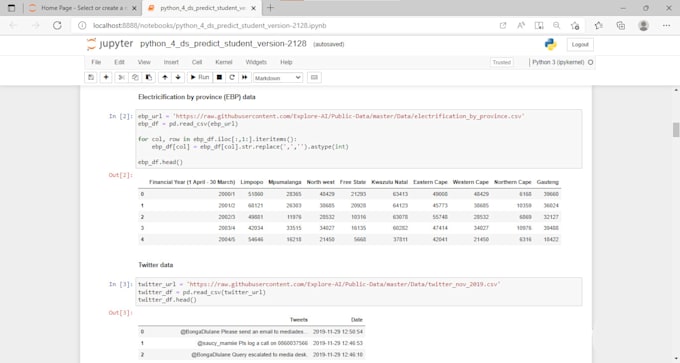Image resolution: width=680 pixels, height=363 pixels.
Task: Click the Date column header
Action: (356, 320)
